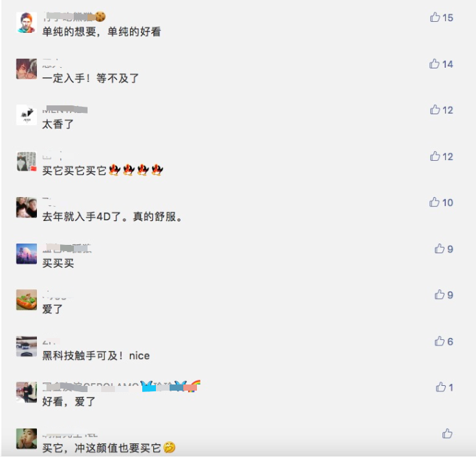Like the "买它，冲这颜值也要买它" comment
The height and width of the screenshot is (457, 476).
[447, 433]
